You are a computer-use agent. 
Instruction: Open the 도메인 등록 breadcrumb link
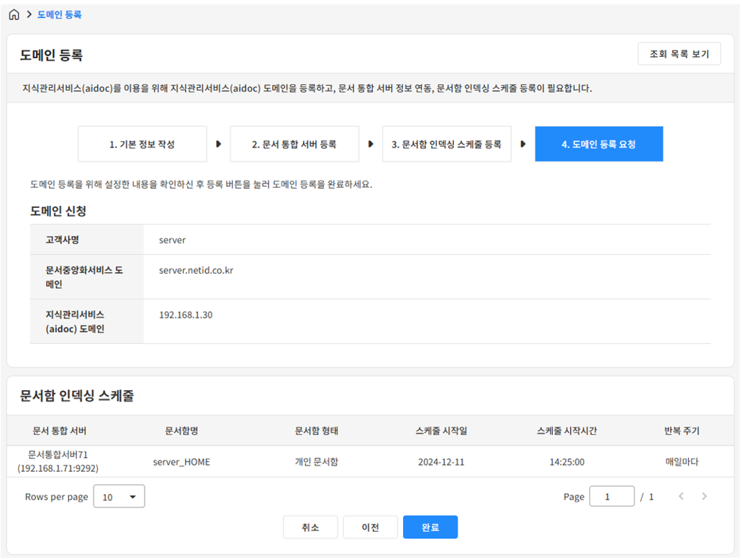coord(59,14)
